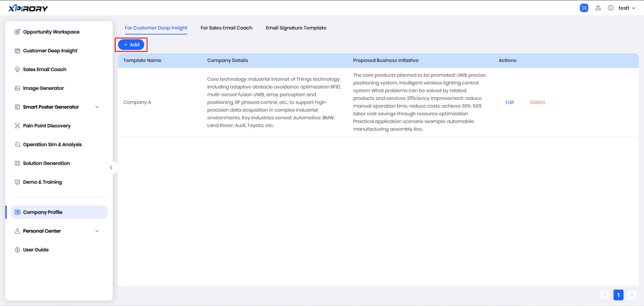Select Operation Sim & Analysis
Viewport: 644px width, 306px height.
pos(52,145)
